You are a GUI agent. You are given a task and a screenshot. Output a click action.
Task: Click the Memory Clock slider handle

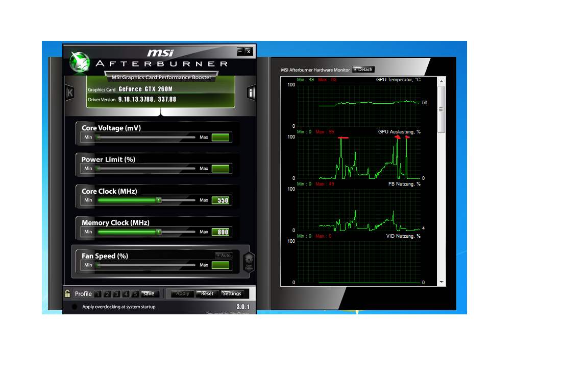point(159,232)
